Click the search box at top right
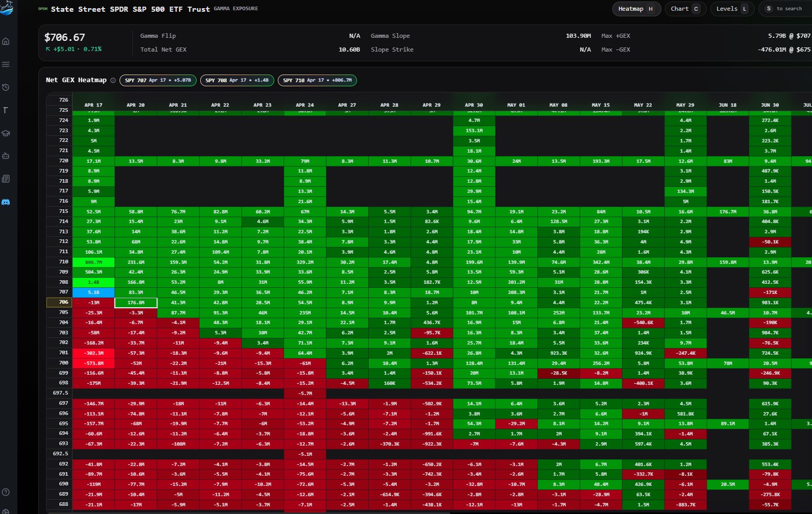Screen dimensions: 812x514 coord(785,9)
